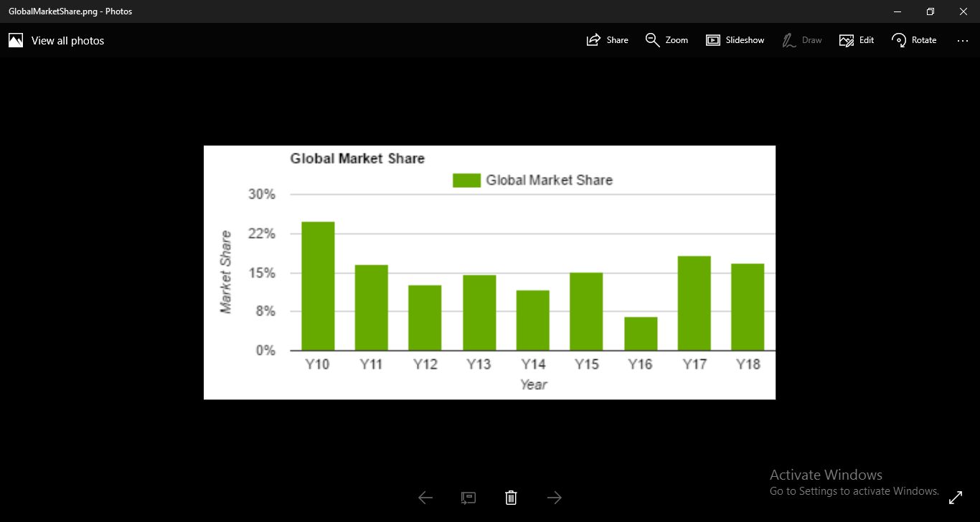Open the See more options menu
The height and width of the screenshot is (522, 980).
pos(962,41)
